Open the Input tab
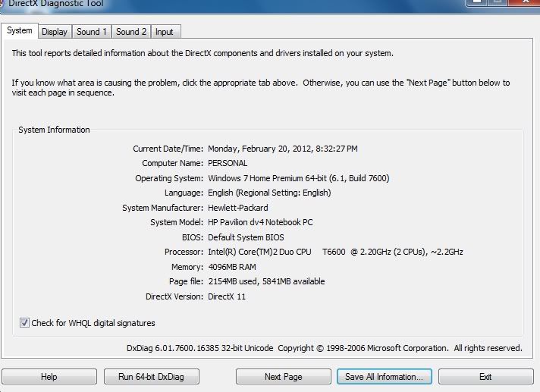Screen dimensions: 540x392 point(165,32)
